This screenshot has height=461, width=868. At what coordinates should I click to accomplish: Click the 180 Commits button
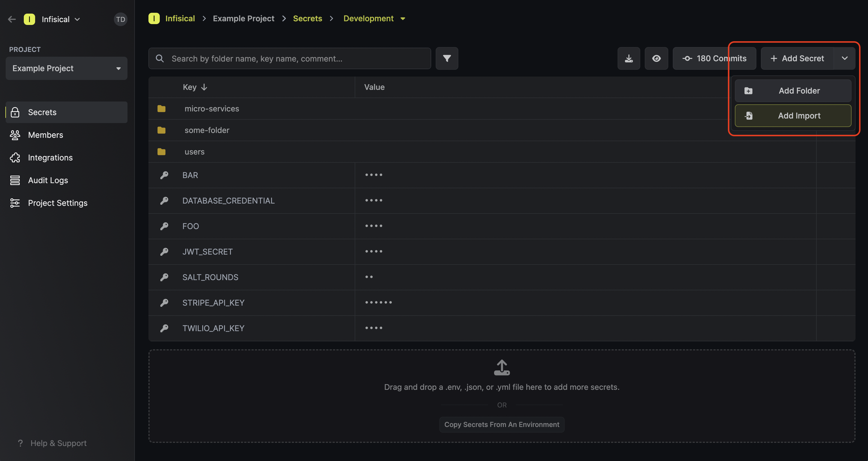pos(714,58)
